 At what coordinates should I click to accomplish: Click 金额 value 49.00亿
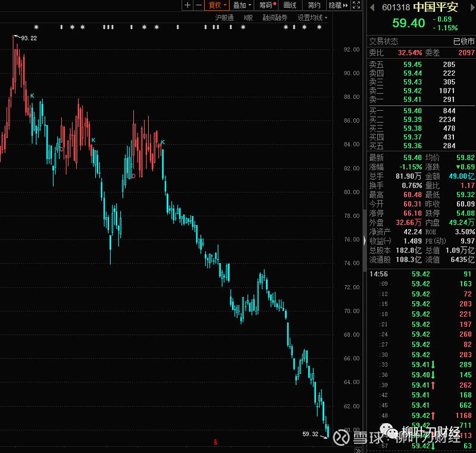(462, 176)
